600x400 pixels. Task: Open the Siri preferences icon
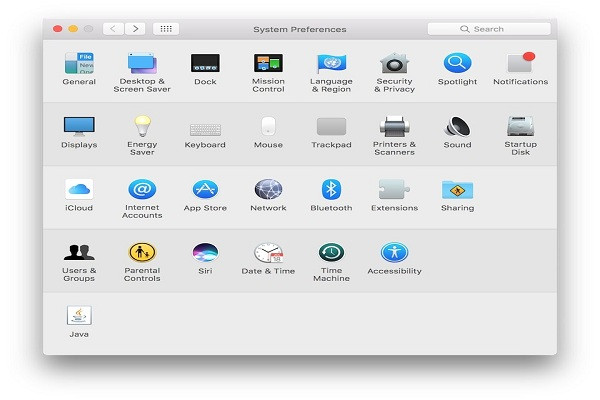tap(205, 252)
